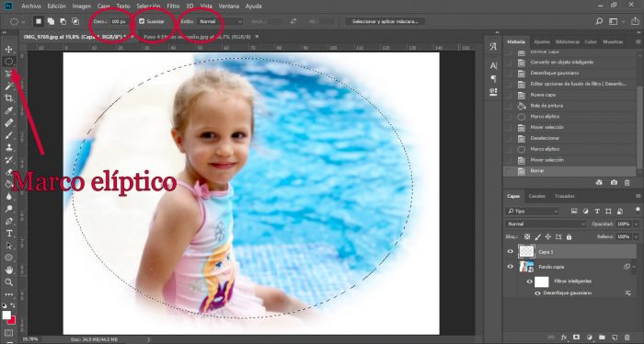The height and width of the screenshot is (344, 644).
Task: Click the Subtract from selection icon
Action: tap(63, 21)
